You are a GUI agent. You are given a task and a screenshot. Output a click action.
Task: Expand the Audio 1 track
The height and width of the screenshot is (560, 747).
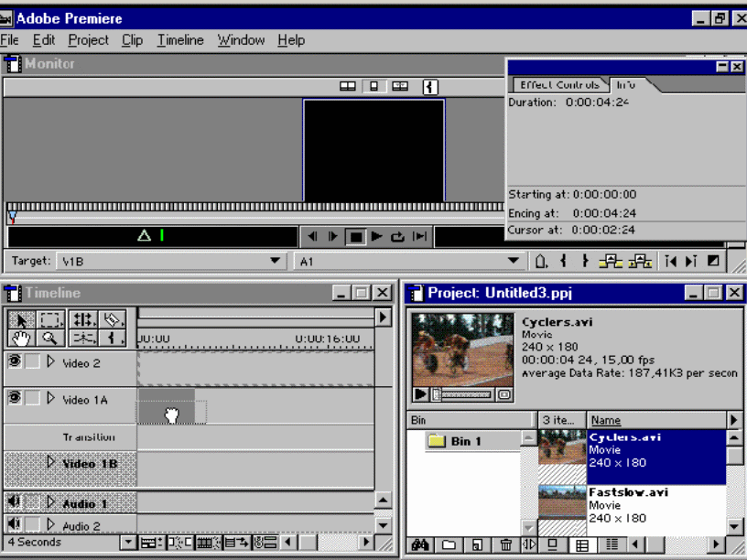point(50,502)
